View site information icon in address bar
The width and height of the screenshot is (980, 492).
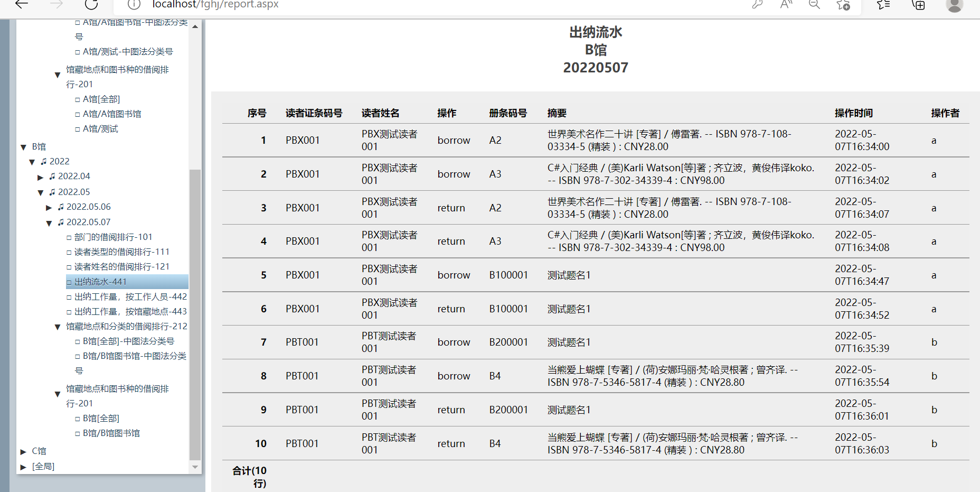134,4
